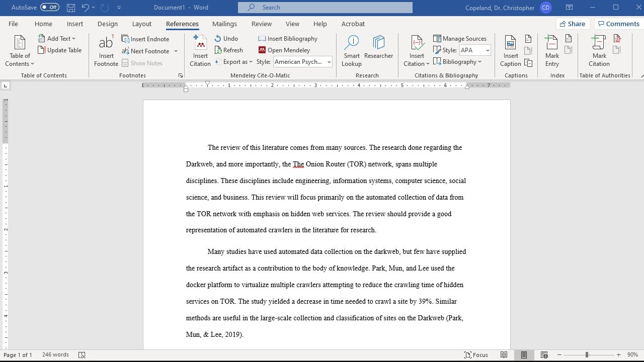
Task: Click Mendeley Undo
Action: [226, 38]
